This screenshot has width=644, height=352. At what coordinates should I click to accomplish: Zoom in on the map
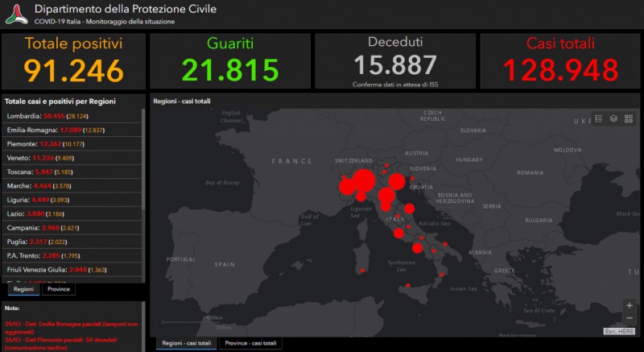point(629,306)
